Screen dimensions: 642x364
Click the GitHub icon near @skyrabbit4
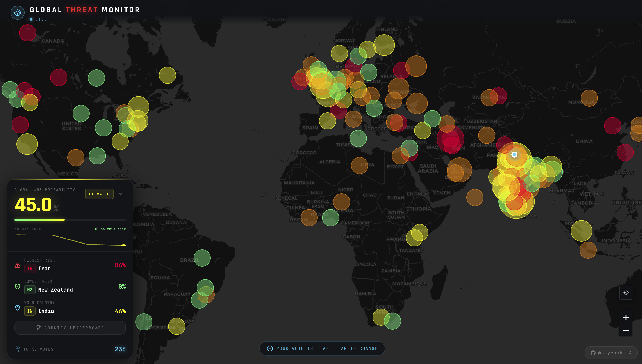(593, 353)
